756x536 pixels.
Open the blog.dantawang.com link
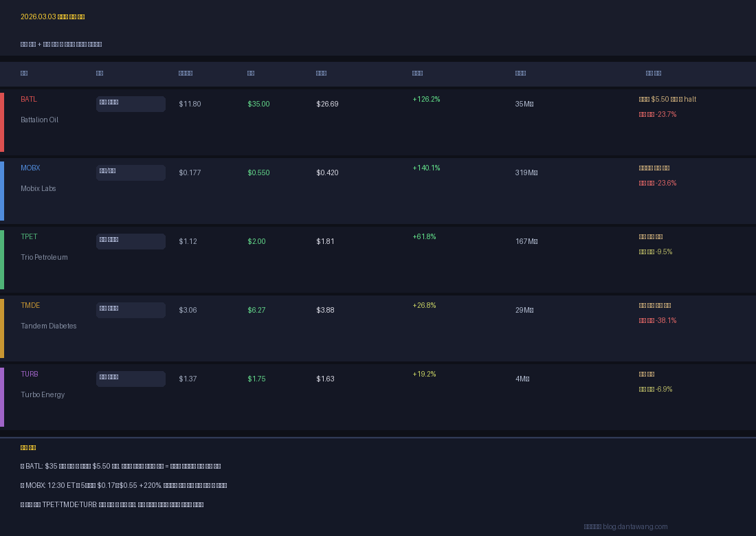tap(635, 527)
